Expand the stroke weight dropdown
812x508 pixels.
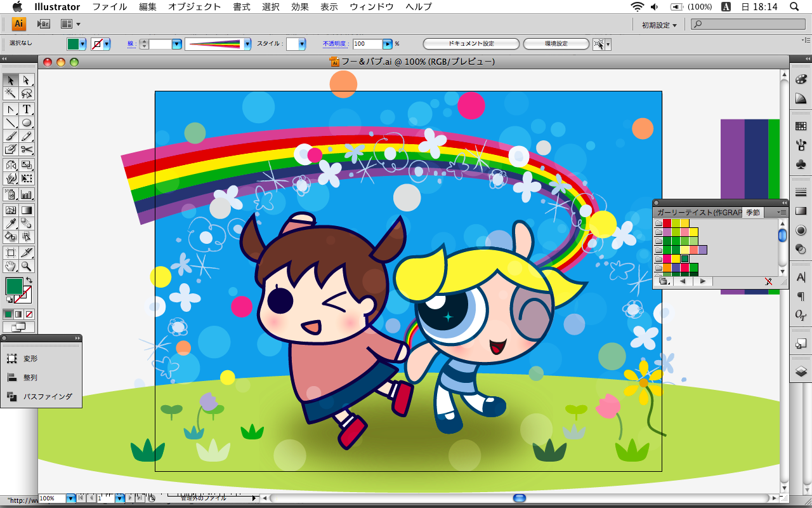(177, 44)
